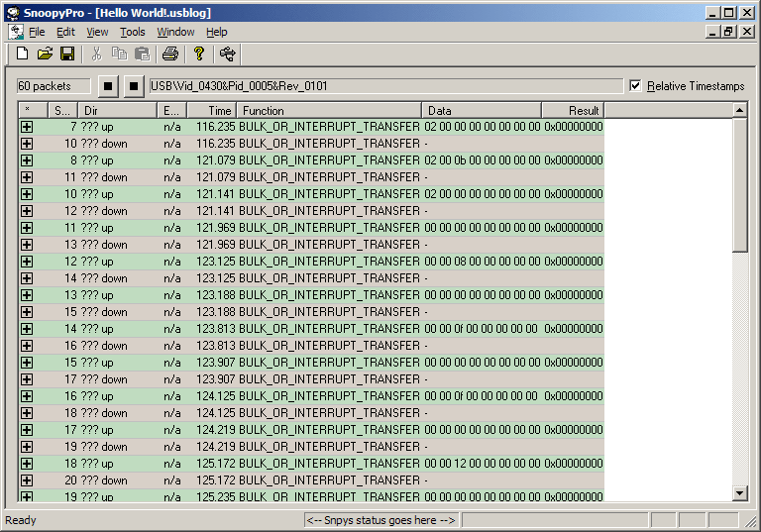Click the New document toolbar icon
This screenshot has width=761, height=532.
22,53
